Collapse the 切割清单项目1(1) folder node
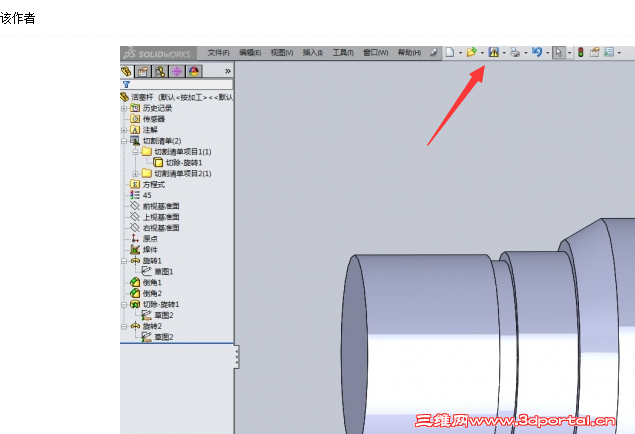Image resolution: width=635 pixels, height=434 pixels. point(136,152)
